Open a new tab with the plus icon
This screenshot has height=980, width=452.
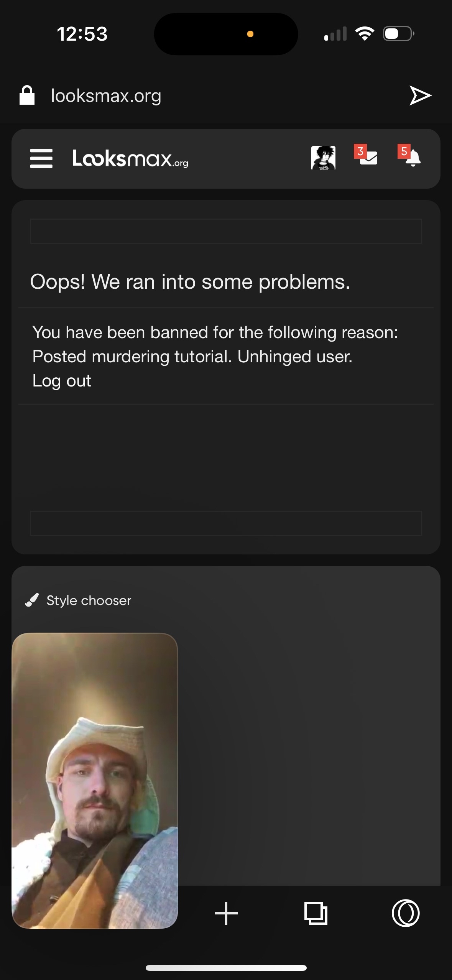tap(226, 913)
